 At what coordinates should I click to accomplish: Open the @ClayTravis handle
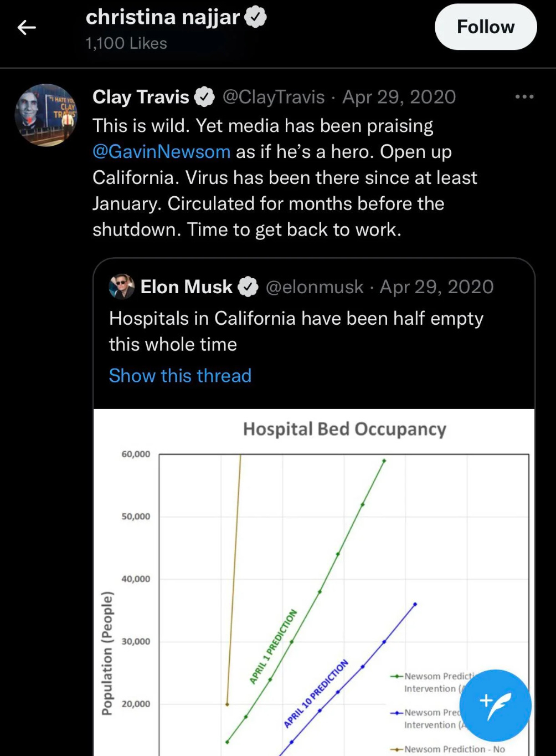tap(274, 97)
